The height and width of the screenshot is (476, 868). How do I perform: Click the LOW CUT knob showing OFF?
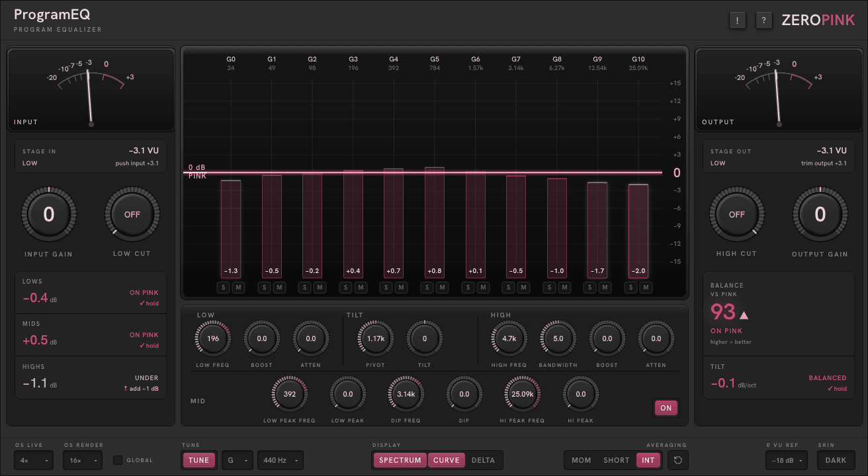pyautogui.click(x=132, y=215)
